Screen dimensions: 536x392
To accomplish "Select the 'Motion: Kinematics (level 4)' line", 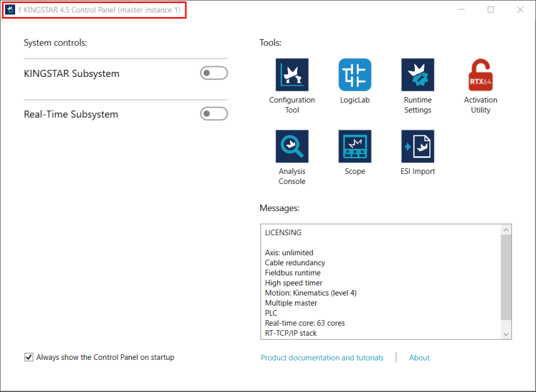I will pos(311,293).
